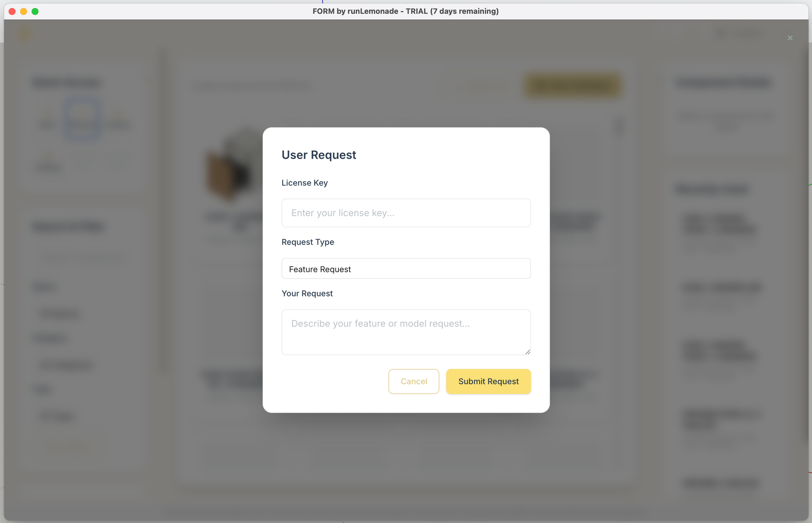Click the FORM by runLemonade title bar text
The width and height of the screenshot is (812, 523).
click(406, 11)
